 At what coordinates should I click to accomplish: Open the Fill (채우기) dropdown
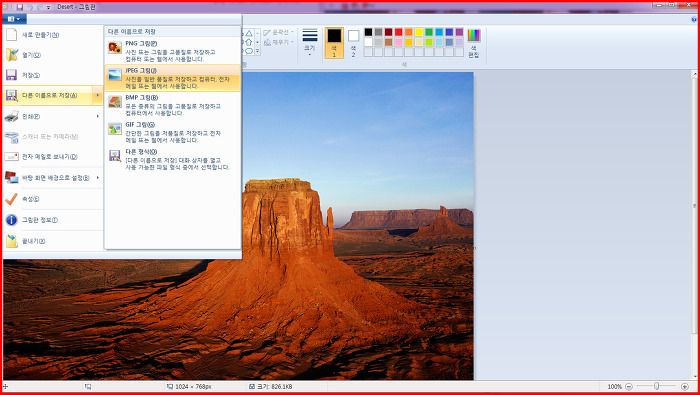[x=279, y=42]
